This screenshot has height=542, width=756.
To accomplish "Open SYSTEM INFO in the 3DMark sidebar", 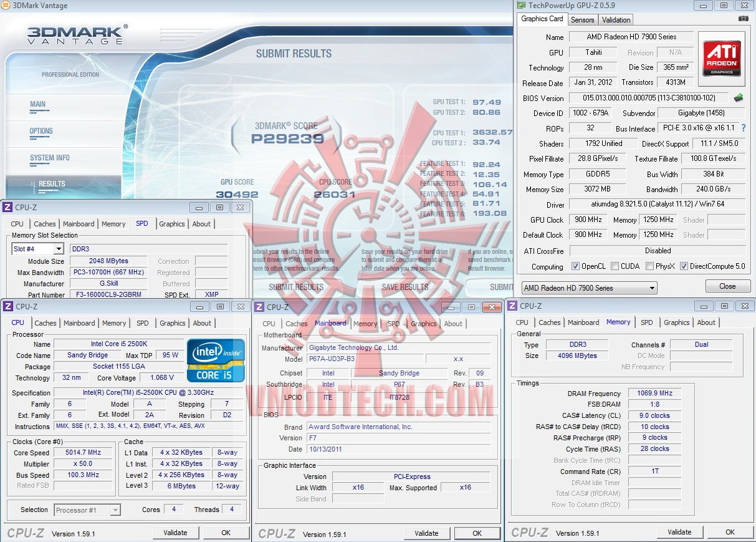I will pos(50,158).
